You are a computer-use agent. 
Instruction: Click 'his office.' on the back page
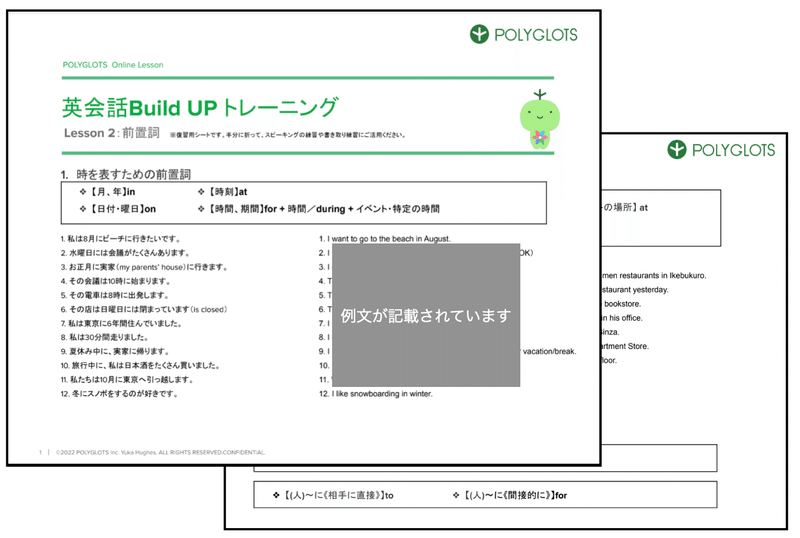626,317
